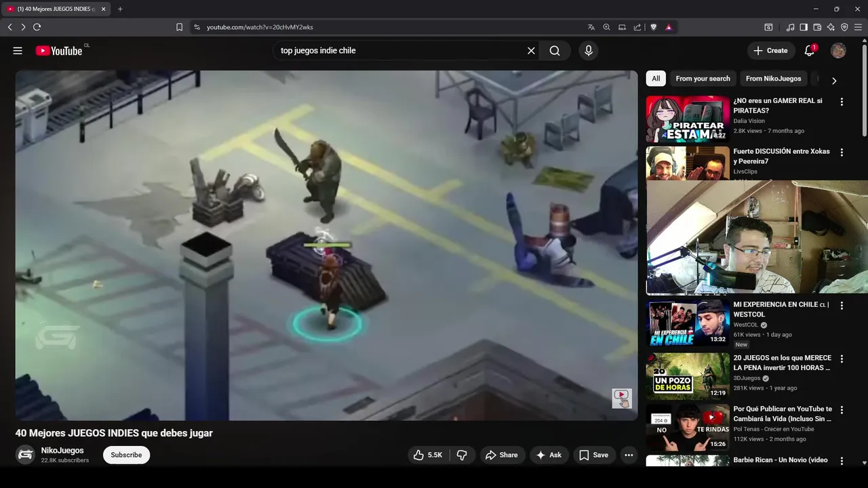The width and height of the screenshot is (868, 488).
Task: Open YouTube notifications bell
Action: tap(810, 51)
